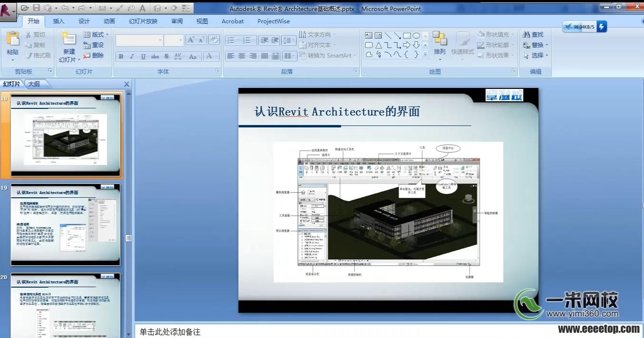This screenshot has height=338, width=644.
Task: Select the Right Arrow shape
Action: click(407, 45)
